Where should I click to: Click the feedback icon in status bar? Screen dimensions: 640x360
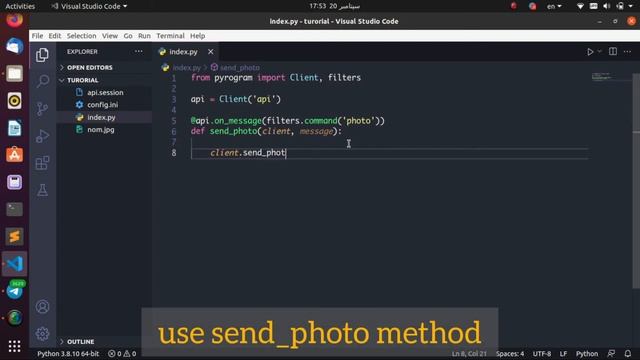point(611,353)
